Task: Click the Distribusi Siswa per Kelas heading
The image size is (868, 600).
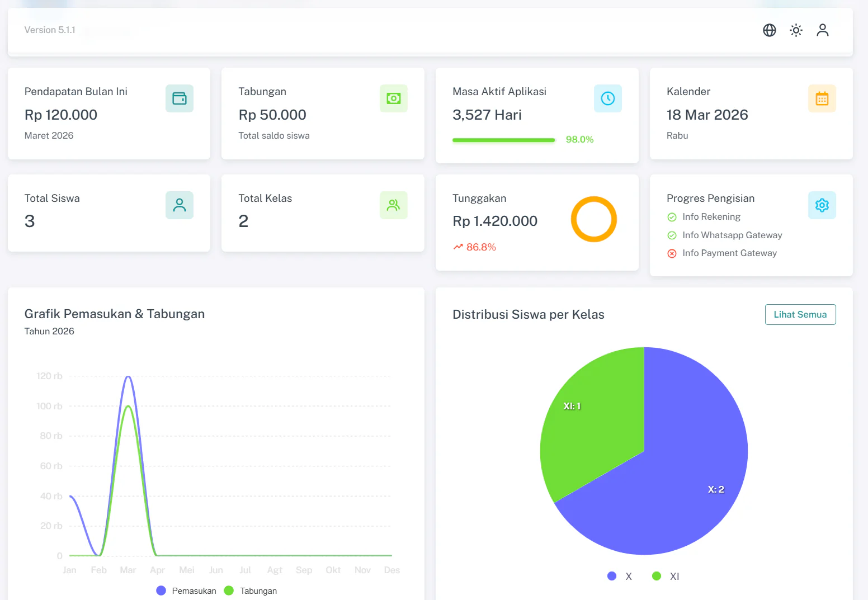Action: (x=529, y=315)
